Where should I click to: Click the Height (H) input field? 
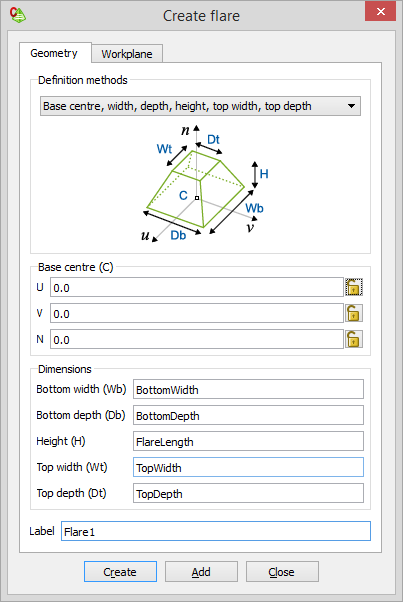click(248, 441)
